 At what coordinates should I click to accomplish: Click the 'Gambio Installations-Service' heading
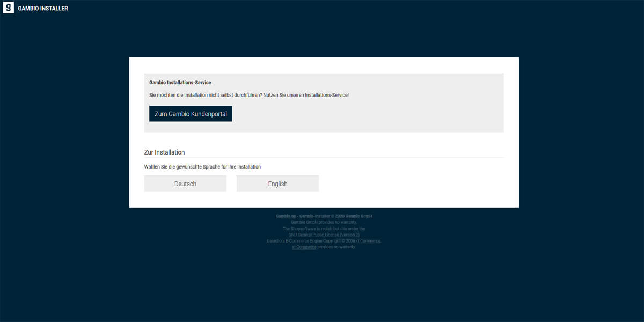(180, 83)
